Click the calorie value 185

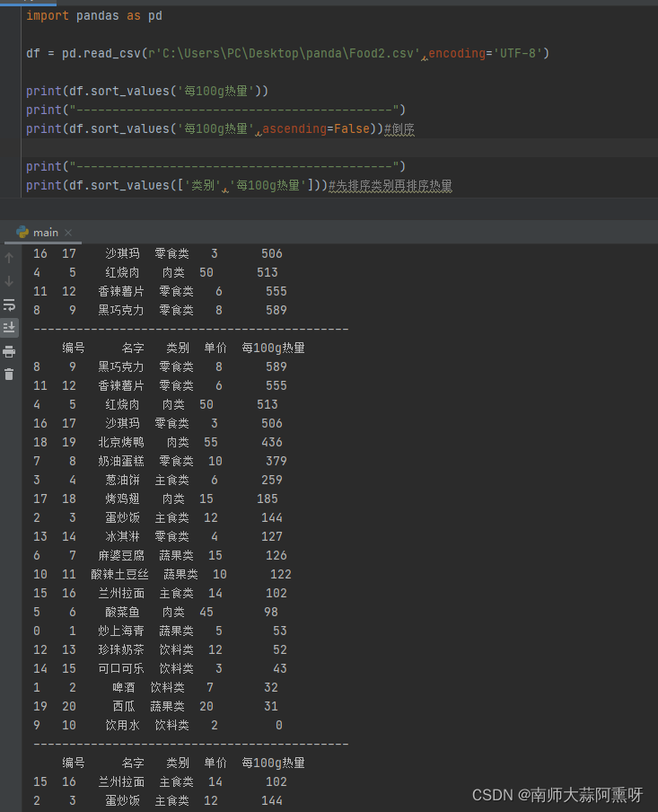click(268, 499)
